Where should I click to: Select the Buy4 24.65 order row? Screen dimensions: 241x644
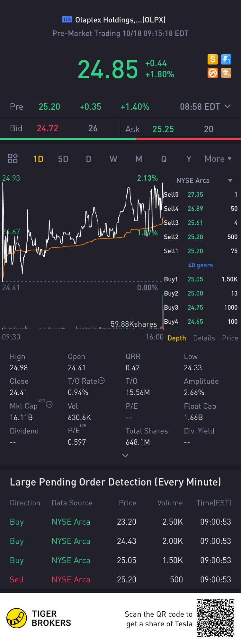click(201, 322)
